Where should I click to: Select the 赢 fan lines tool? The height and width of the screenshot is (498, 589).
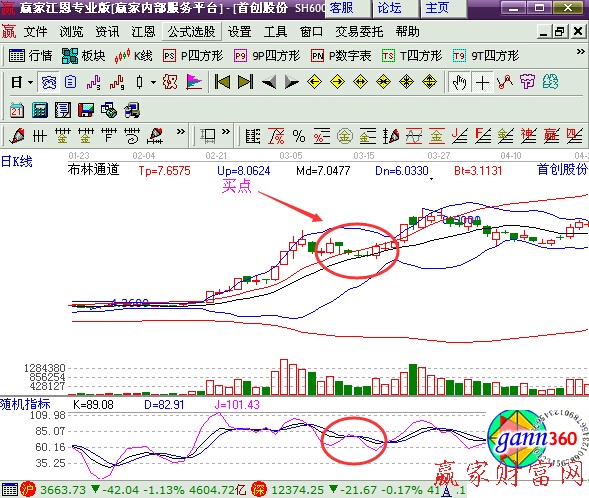(551, 136)
